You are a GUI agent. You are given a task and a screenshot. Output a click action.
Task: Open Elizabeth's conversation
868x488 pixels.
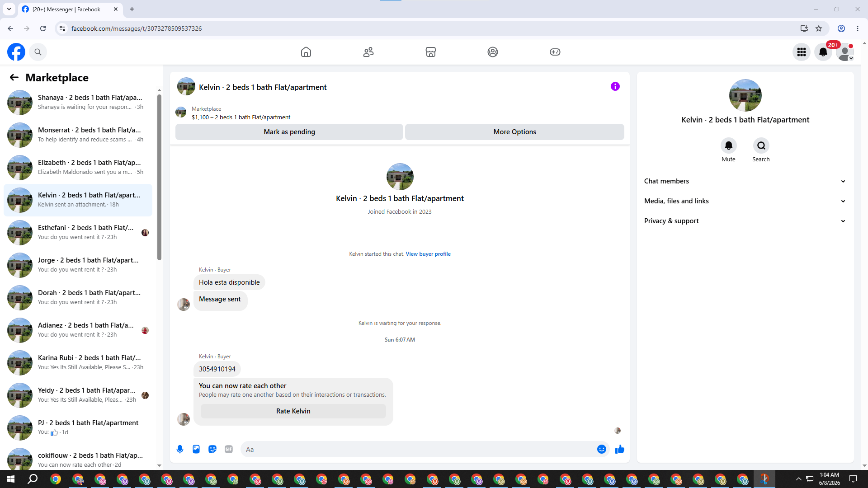(x=78, y=168)
